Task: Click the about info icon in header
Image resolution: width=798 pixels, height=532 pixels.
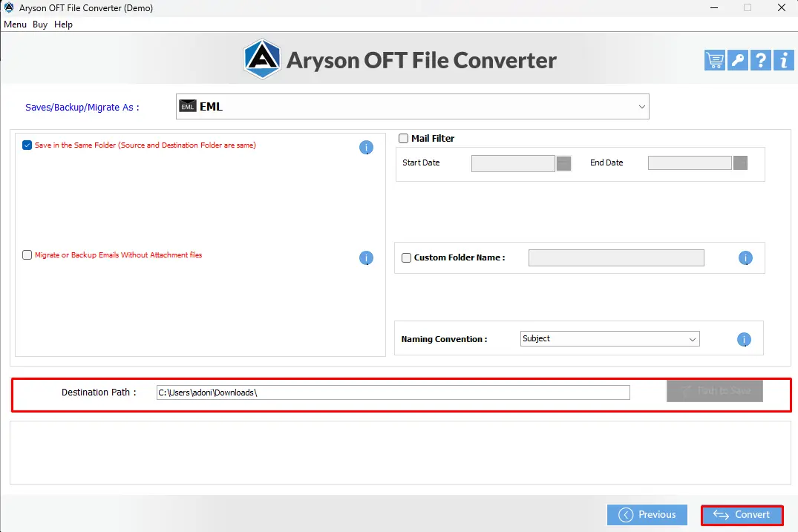Action: point(784,61)
